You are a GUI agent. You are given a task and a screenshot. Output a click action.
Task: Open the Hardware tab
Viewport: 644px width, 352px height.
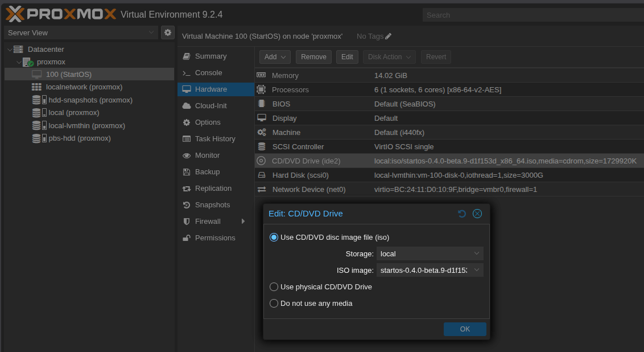[216, 89]
